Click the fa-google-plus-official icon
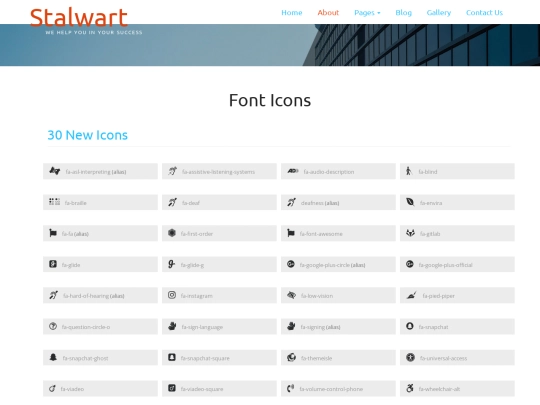Image resolution: width=540 pixels, height=405 pixels. tap(409, 264)
